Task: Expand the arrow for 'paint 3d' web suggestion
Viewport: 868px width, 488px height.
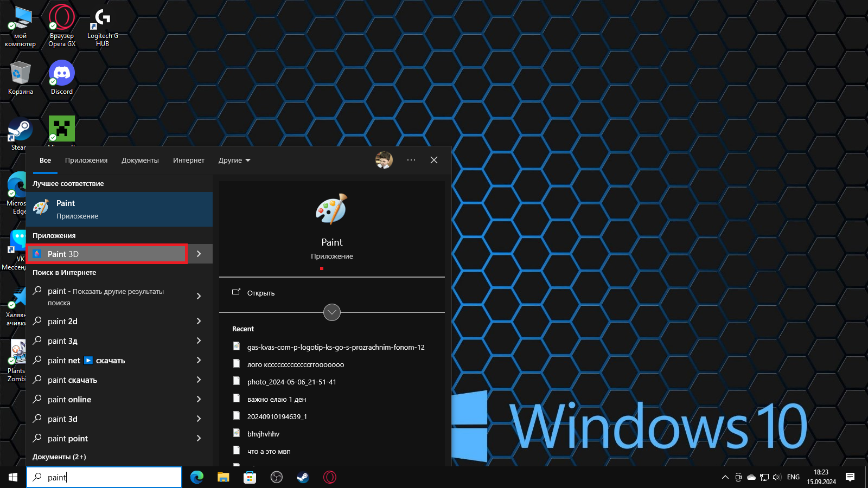Action: (199, 419)
